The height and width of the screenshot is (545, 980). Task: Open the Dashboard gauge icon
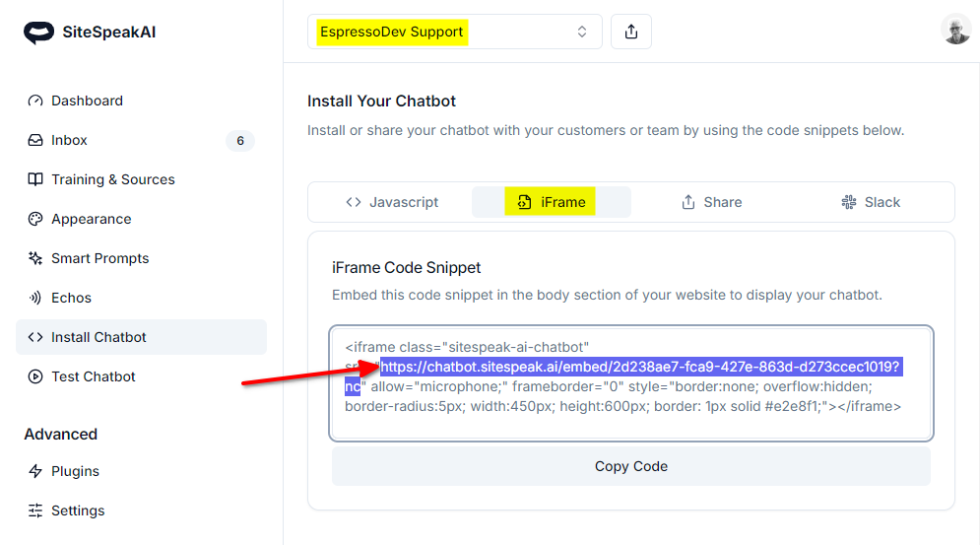tap(35, 101)
